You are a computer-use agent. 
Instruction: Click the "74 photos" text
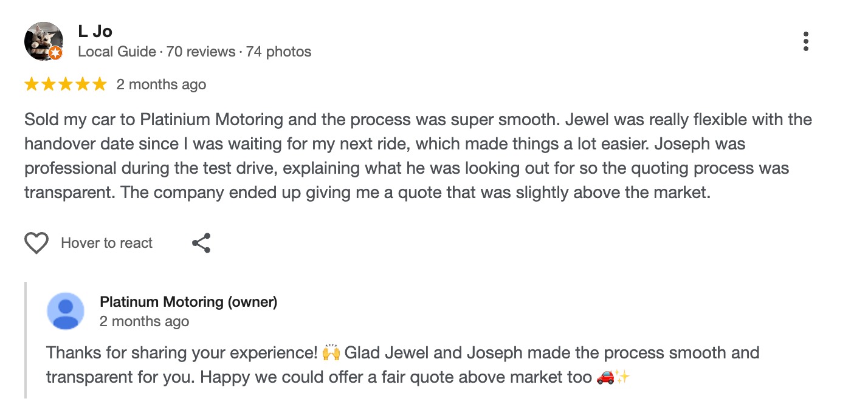point(278,52)
